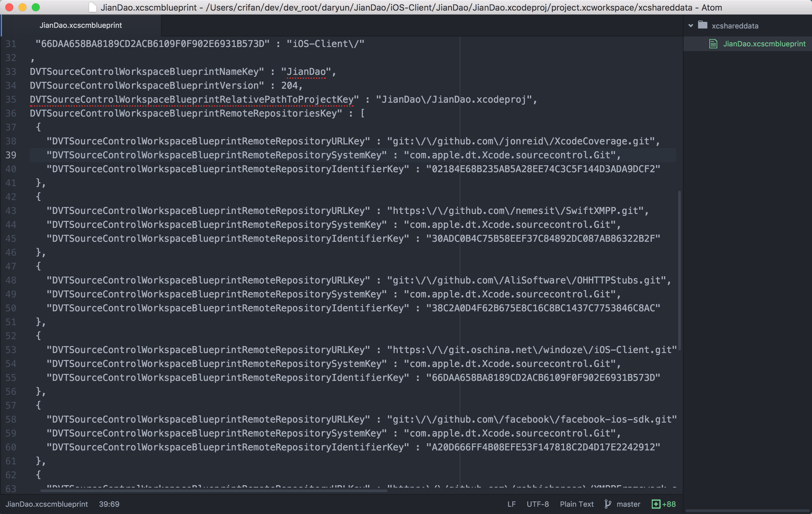Click the xcshareddata folder icon
This screenshot has width=812, height=514.
(702, 25)
